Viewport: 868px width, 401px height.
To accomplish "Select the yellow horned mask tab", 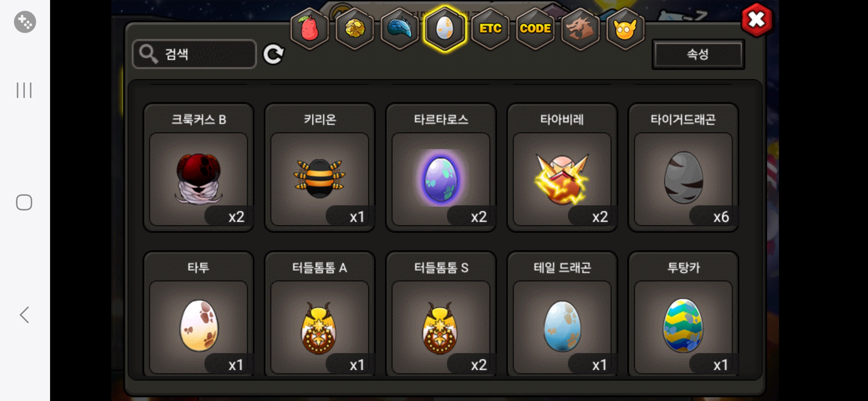I will [x=625, y=29].
